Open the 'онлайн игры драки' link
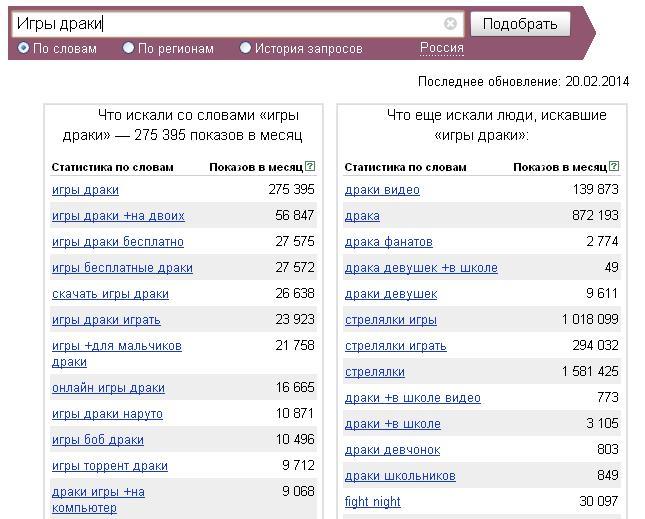 [109, 388]
